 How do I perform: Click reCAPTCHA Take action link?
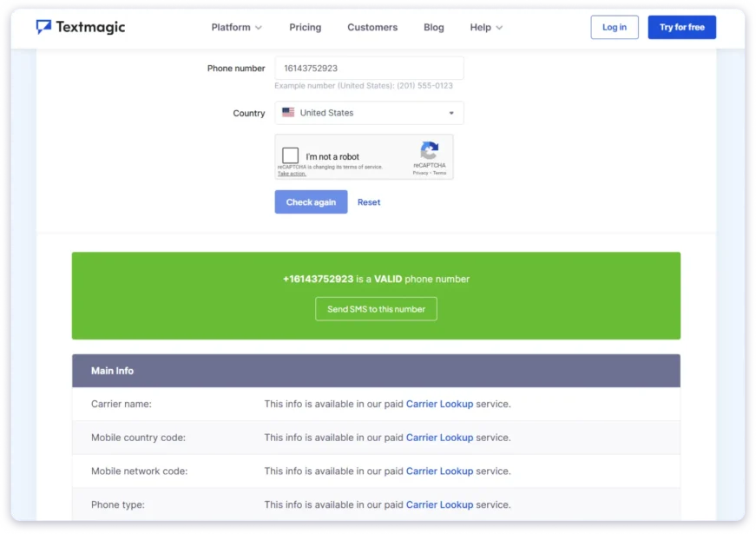[292, 174]
